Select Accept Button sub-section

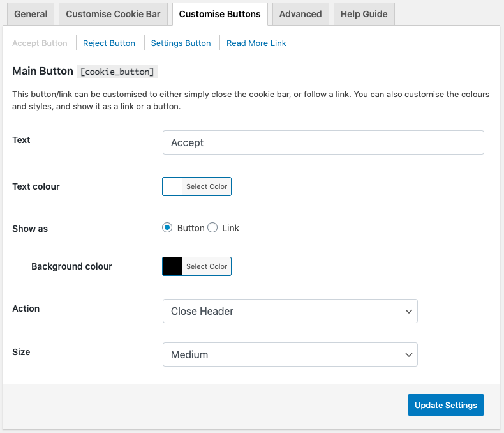[x=40, y=43]
